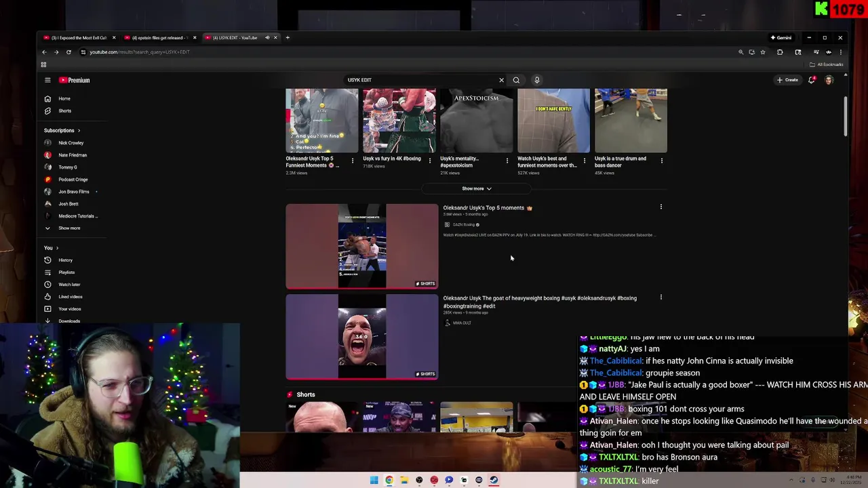Visit the MMA CULT channel
Viewport: 868px width, 488px height.
461,323
